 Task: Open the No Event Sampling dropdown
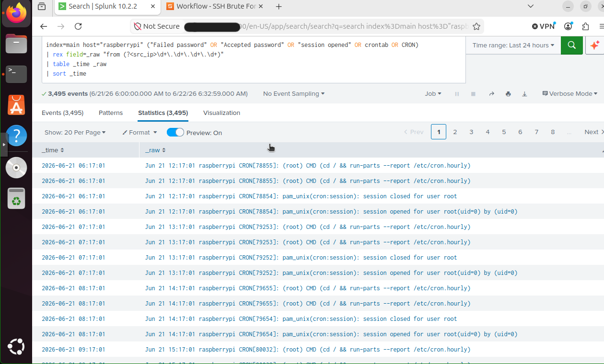[294, 94]
